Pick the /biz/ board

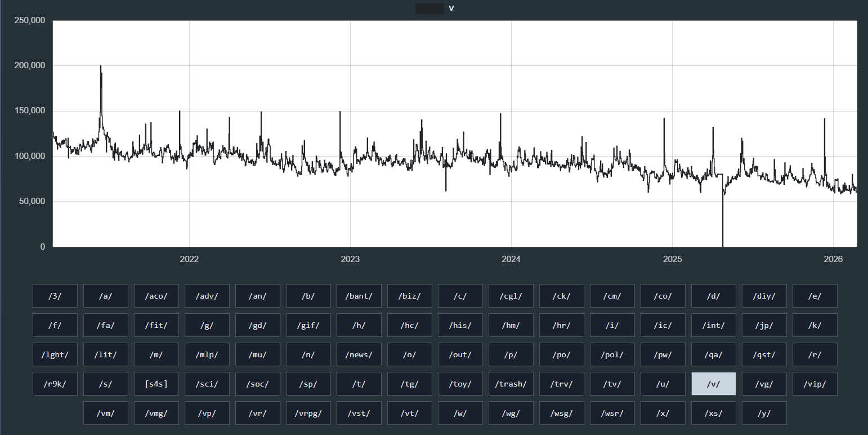pyautogui.click(x=410, y=296)
